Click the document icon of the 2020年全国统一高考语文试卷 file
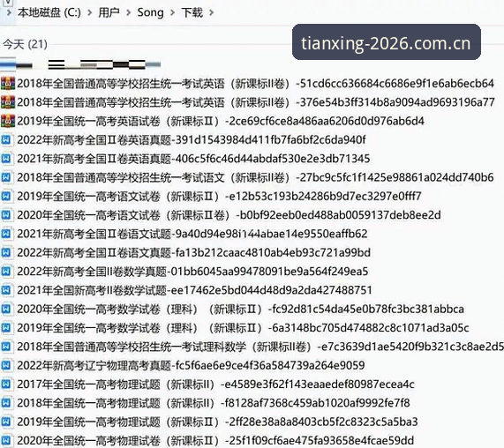This screenshot has width=504, height=448. click(7, 215)
